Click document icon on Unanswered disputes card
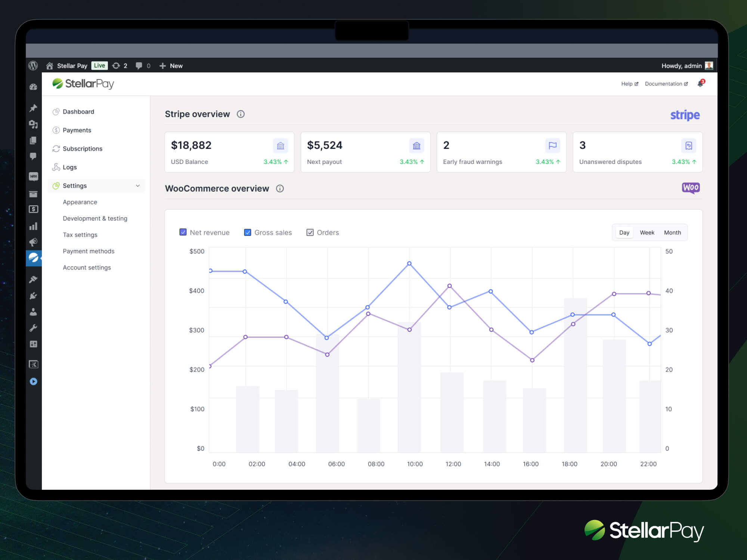The height and width of the screenshot is (560, 747). 689,146
